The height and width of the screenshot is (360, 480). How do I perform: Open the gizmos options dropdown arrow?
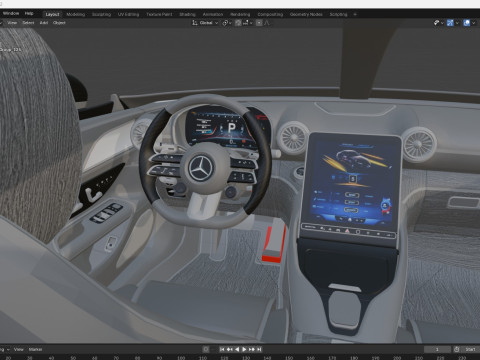[x=457, y=23]
